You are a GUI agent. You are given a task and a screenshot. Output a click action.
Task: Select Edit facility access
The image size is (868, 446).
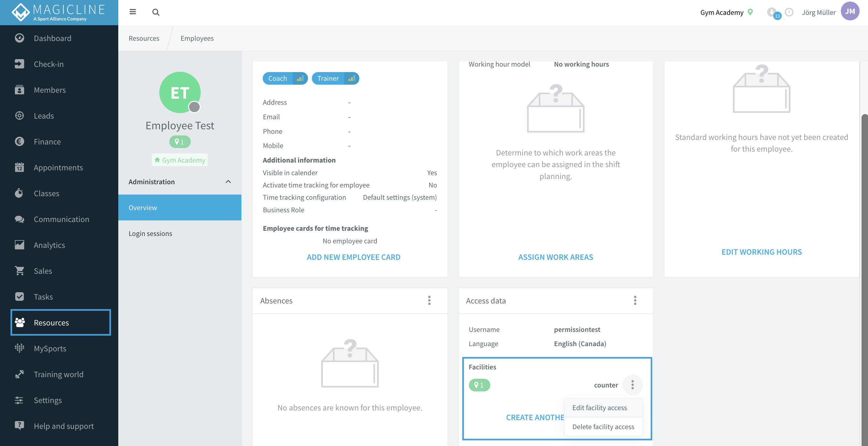pos(603,408)
